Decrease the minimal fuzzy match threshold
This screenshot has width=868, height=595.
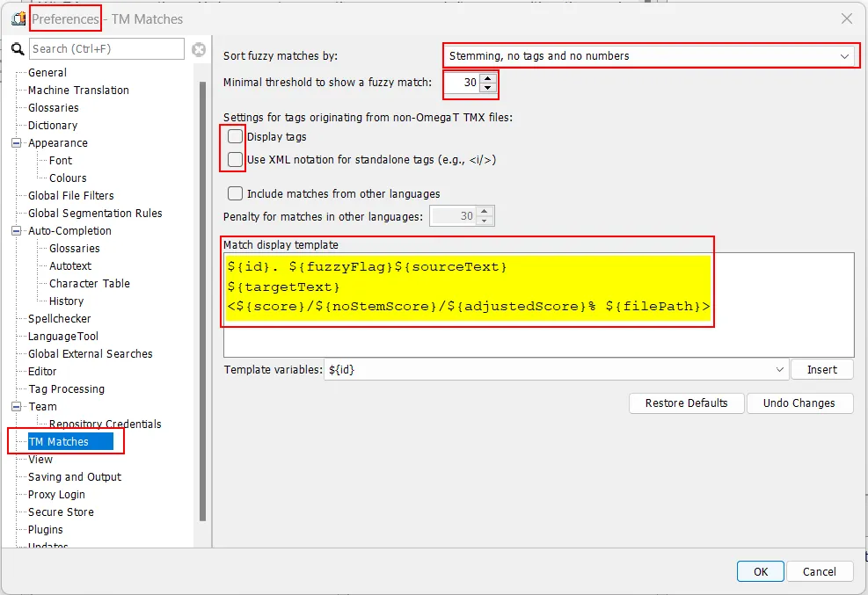pyautogui.click(x=488, y=88)
